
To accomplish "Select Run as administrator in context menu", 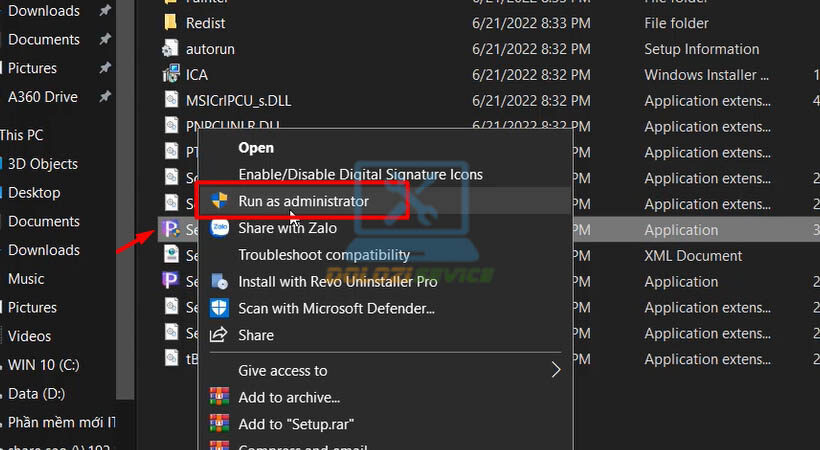I will point(303,201).
